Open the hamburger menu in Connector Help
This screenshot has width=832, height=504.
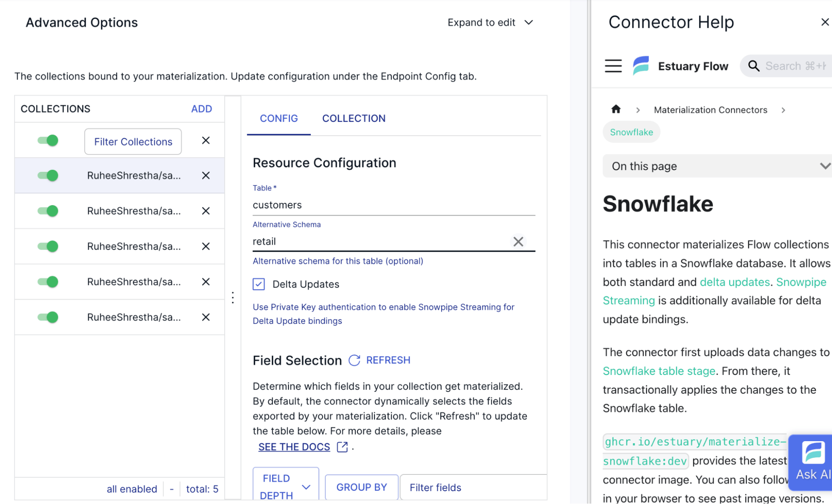pos(612,66)
